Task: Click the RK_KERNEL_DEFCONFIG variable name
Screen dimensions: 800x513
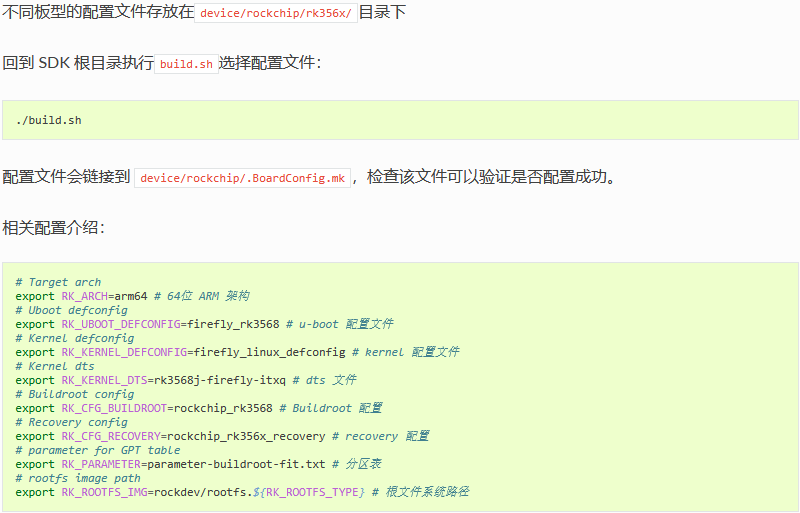Action: click(124, 353)
